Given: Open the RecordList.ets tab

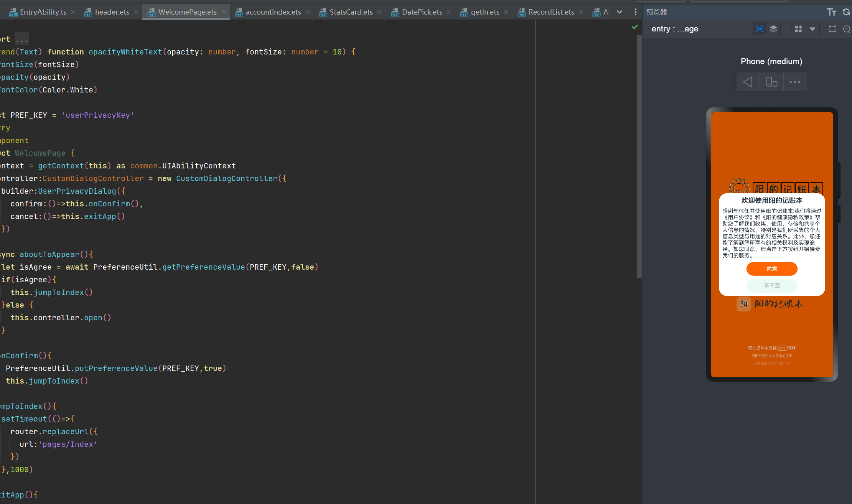Looking at the screenshot, I should click(x=551, y=12).
